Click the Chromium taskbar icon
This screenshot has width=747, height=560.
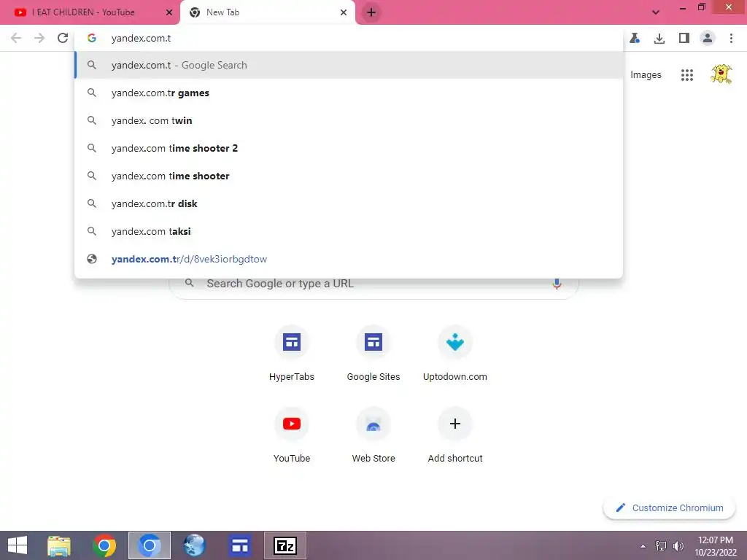coord(149,545)
